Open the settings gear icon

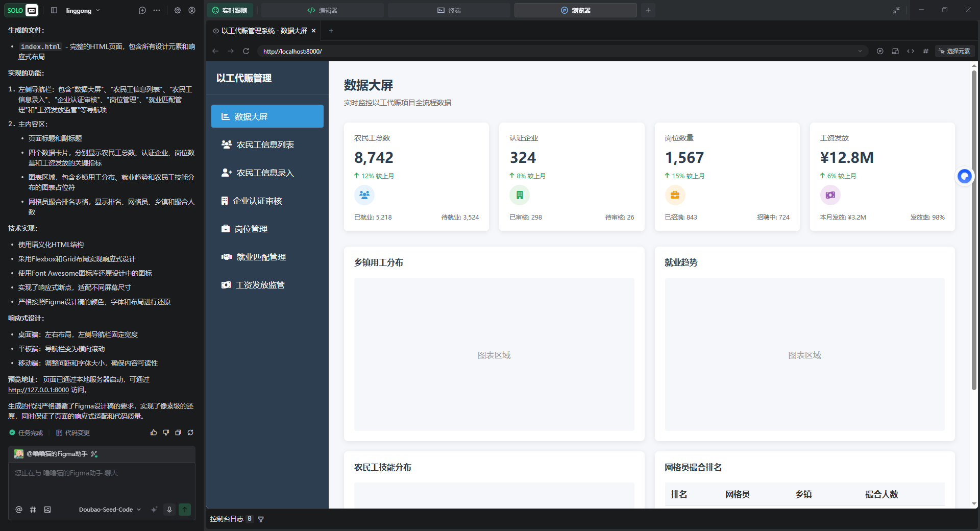(x=178, y=10)
